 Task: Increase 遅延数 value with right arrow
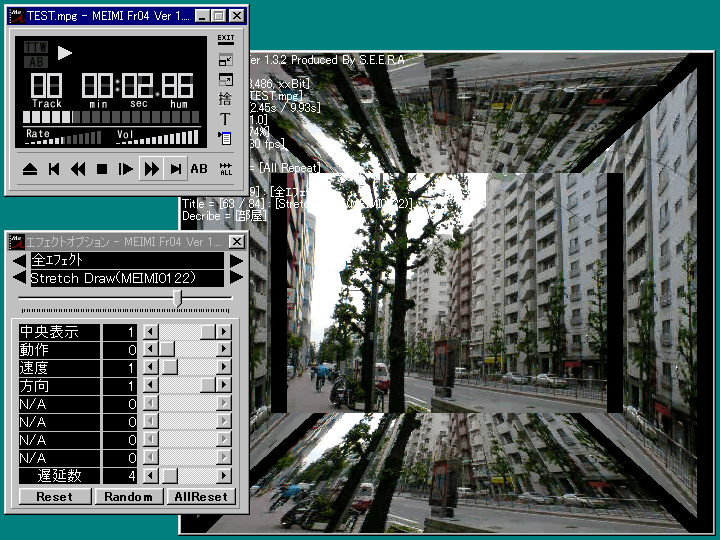point(224,476)
